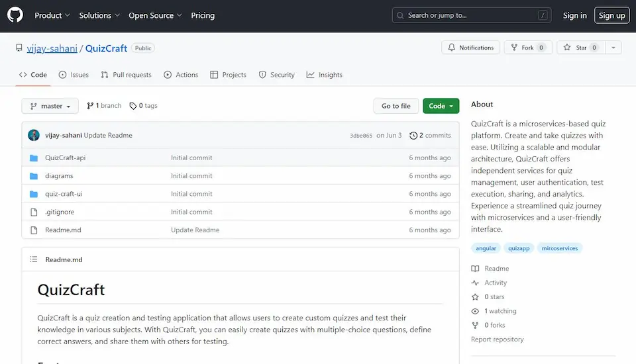Open the Readme.md file in file list
The width and height of the screenshot is (636, 364).
tap(64, 230)
